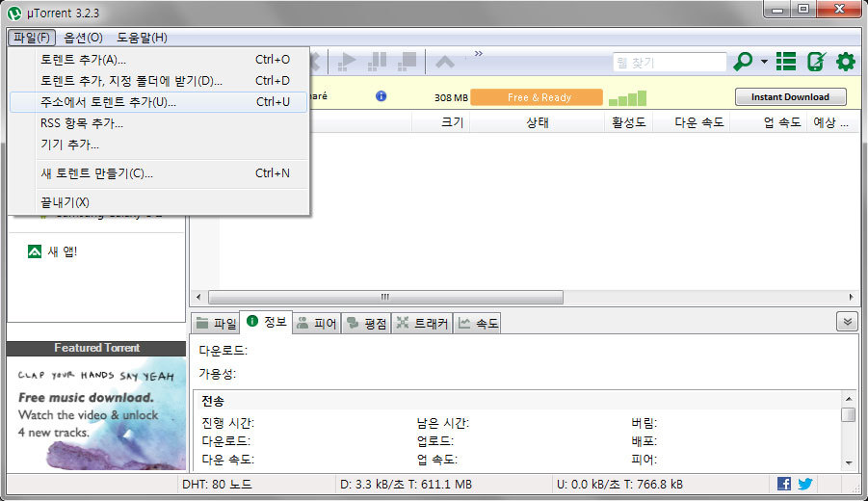This screenshot has height=501, width=868.
Task: Open the 새 앱! sidebar item
Action: (x=62, y=251)
